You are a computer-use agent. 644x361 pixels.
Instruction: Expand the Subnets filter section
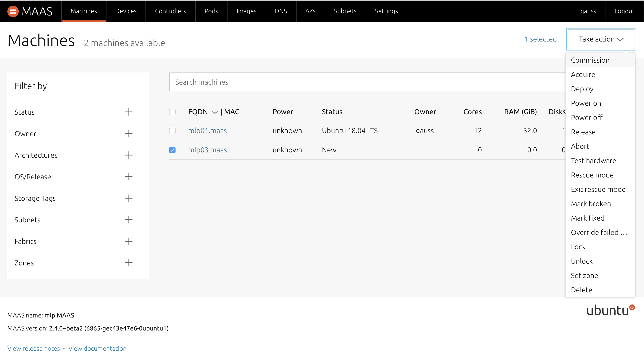coord(129,220)
